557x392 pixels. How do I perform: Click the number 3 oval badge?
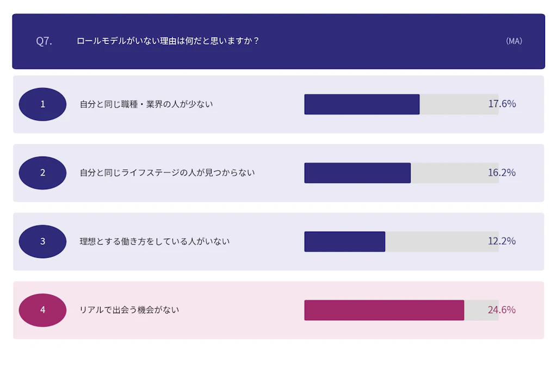pyautogui.click(x=42, y=241)
